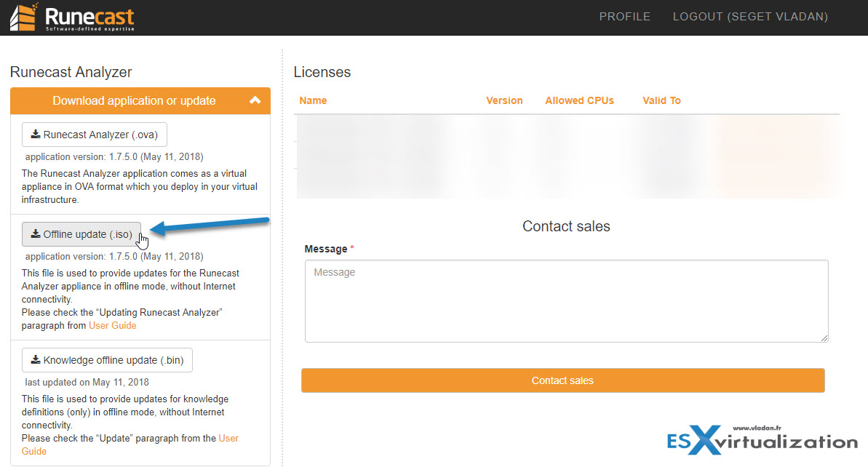868x467 pixels.
Task: Download Runecast Analyzer (.ova)
Action: coord(94,135)
